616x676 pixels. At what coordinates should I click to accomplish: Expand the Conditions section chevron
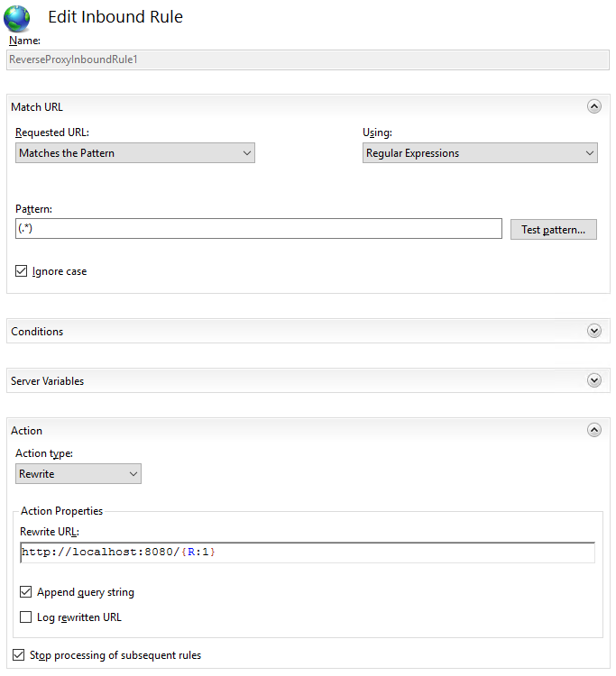pyautogui.click(x=594, y=331)
